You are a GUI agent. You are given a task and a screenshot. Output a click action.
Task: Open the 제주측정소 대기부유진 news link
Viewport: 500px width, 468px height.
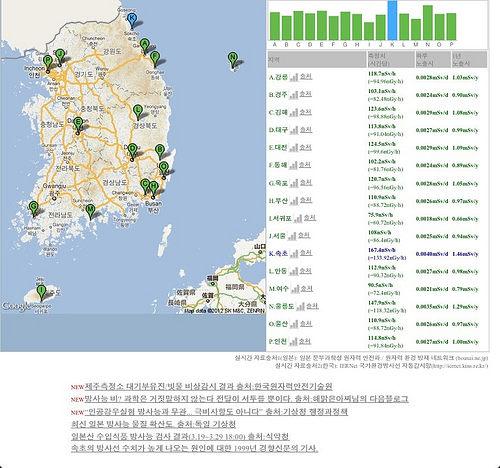[208, 386]
